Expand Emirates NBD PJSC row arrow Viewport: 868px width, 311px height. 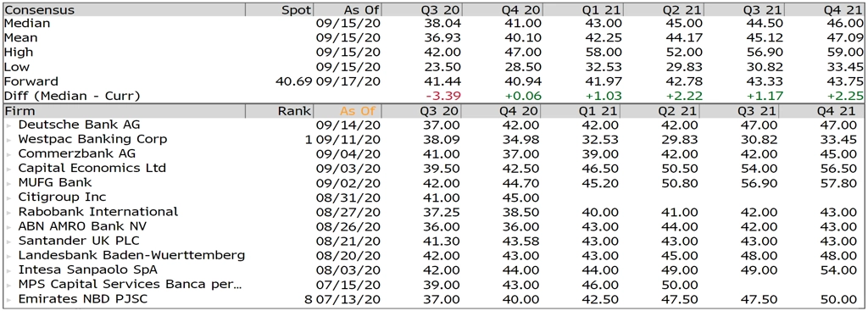point(8,300)
